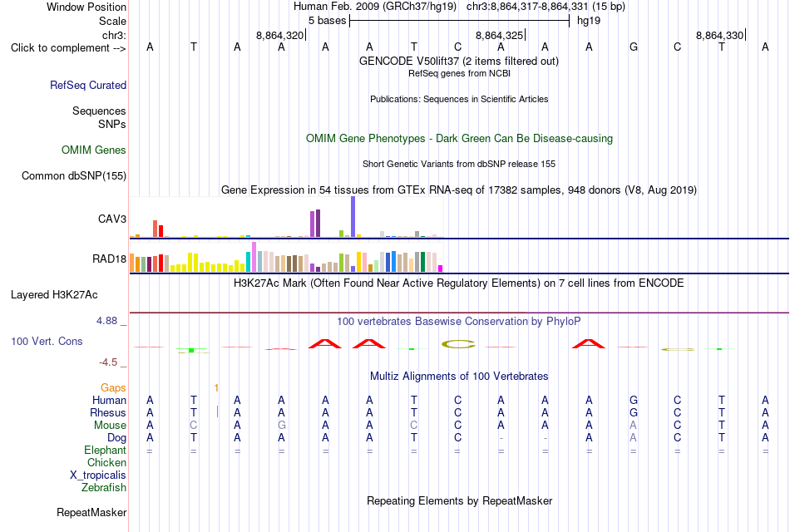Click the Sequences track label

[99, 111]
